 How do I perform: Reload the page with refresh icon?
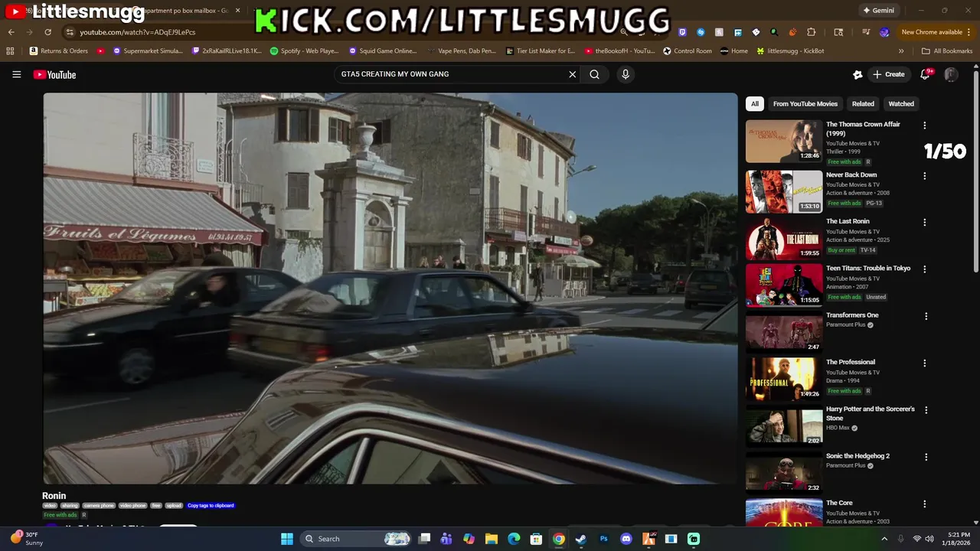(x=47, y=32)
